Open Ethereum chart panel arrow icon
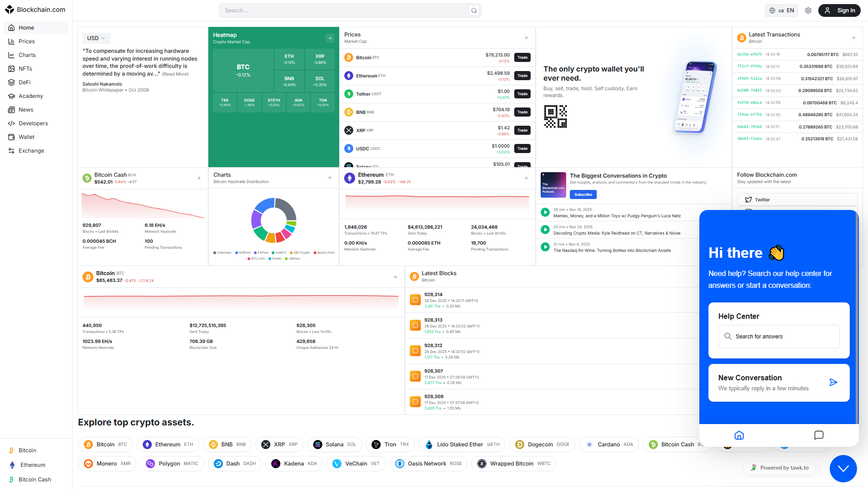The height and width of the screenshot is (491, 868). [x=526, y=178]
